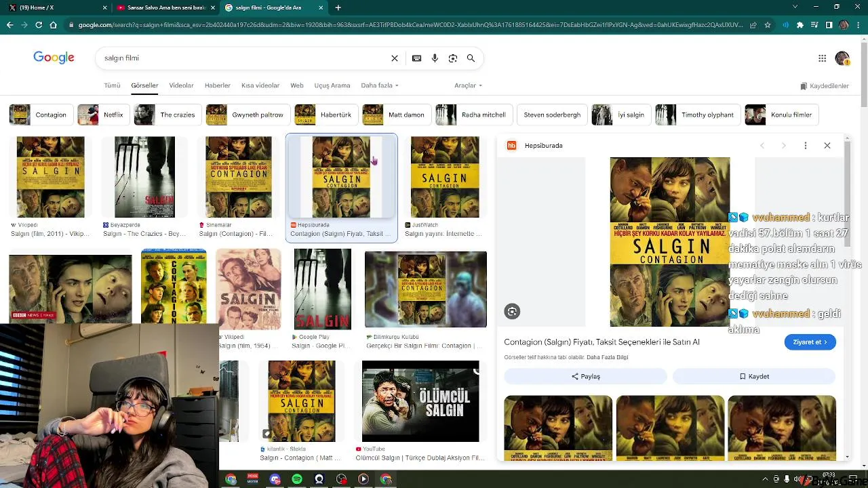Filter by the Steven soderbergh chip
868x488 pixels.
point(552,115)
